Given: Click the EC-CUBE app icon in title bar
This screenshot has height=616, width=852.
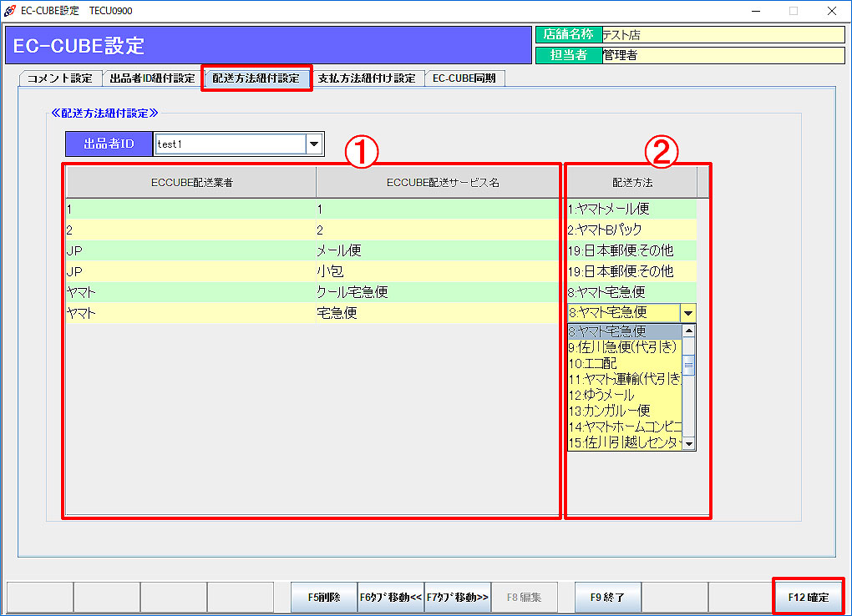Looking at the screenshot, I should tap(9, 11).
